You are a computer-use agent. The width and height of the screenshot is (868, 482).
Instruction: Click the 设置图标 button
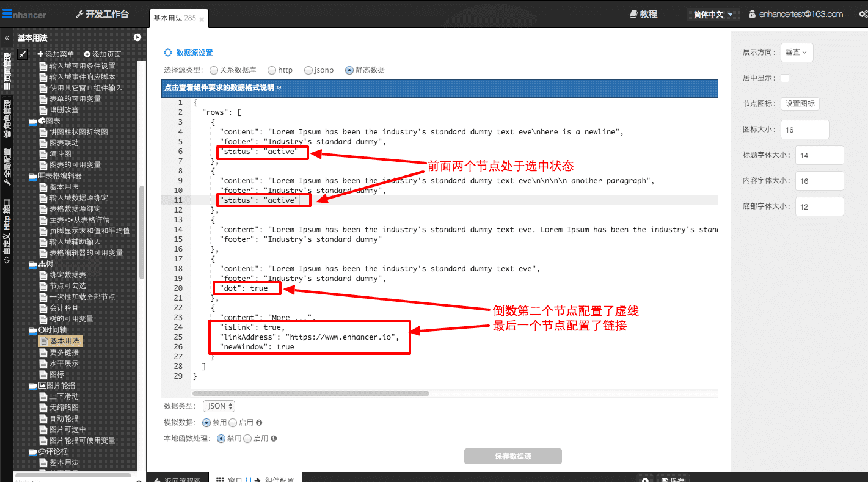(800, 104)
